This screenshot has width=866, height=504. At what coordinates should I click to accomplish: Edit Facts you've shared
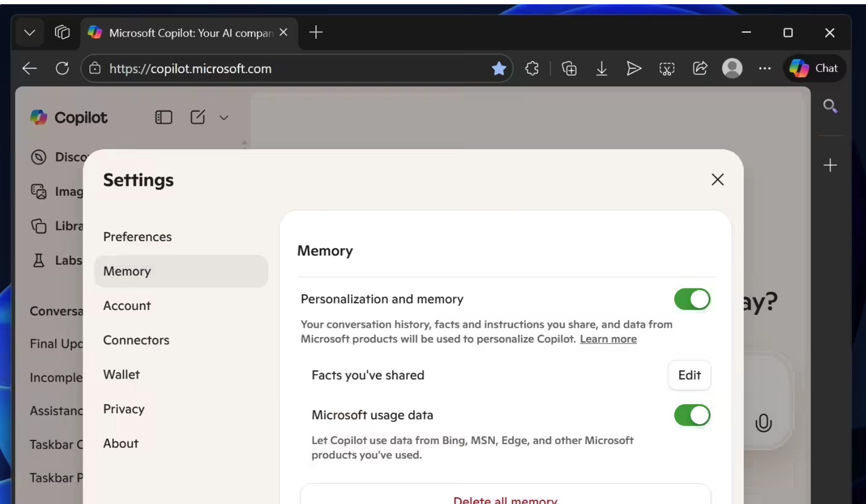689,375
